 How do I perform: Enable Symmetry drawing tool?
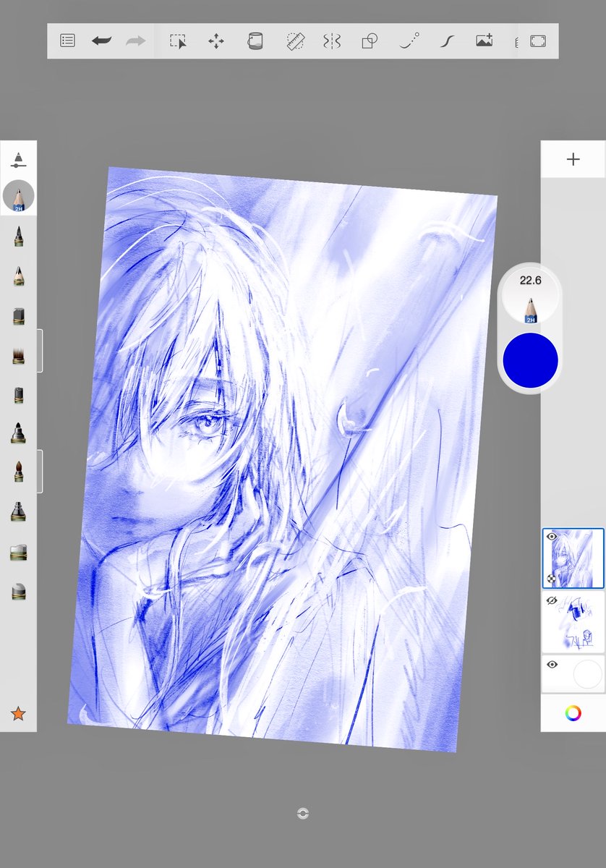pyautogui.click(x=331, y=41)
